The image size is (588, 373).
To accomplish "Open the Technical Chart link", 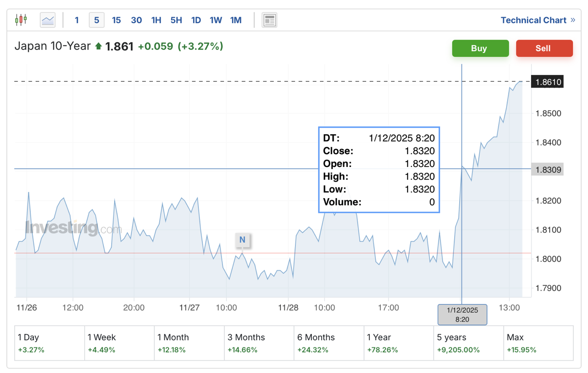I will 533,20.
